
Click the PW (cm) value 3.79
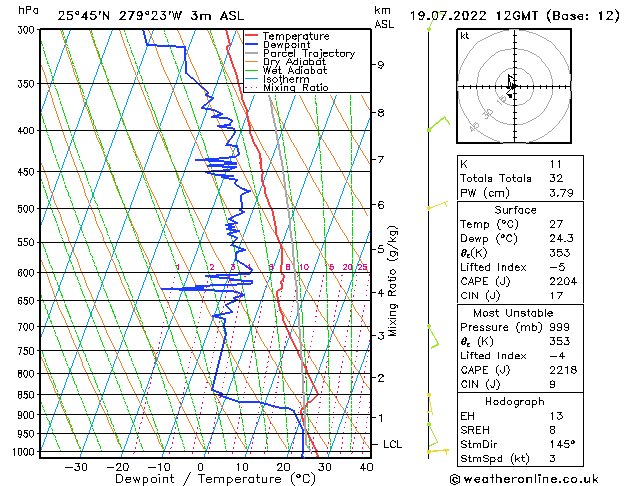[x=561, y=192]
